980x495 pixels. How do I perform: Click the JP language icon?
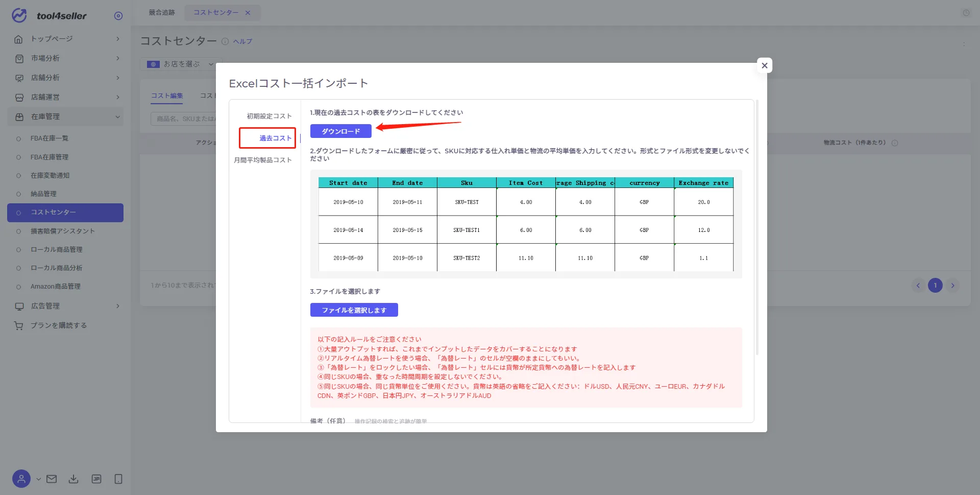[96, 479]
